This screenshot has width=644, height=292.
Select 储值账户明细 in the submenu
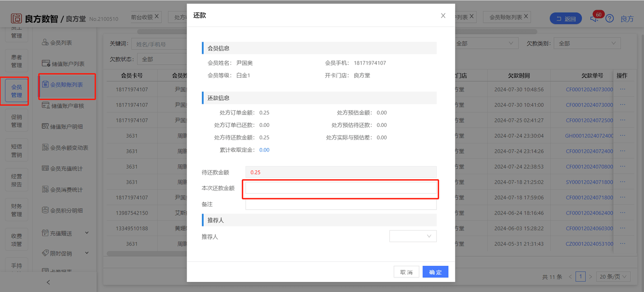pyautogui.click(x=66, y=126)
